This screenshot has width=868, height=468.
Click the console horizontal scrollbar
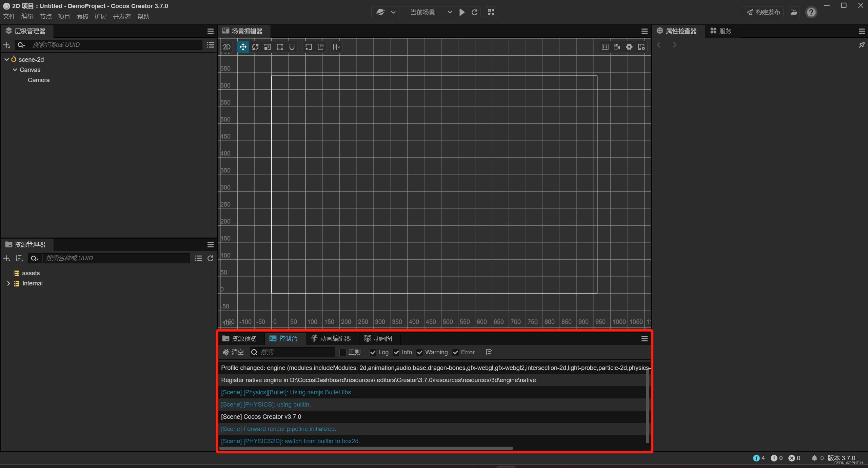366,448
